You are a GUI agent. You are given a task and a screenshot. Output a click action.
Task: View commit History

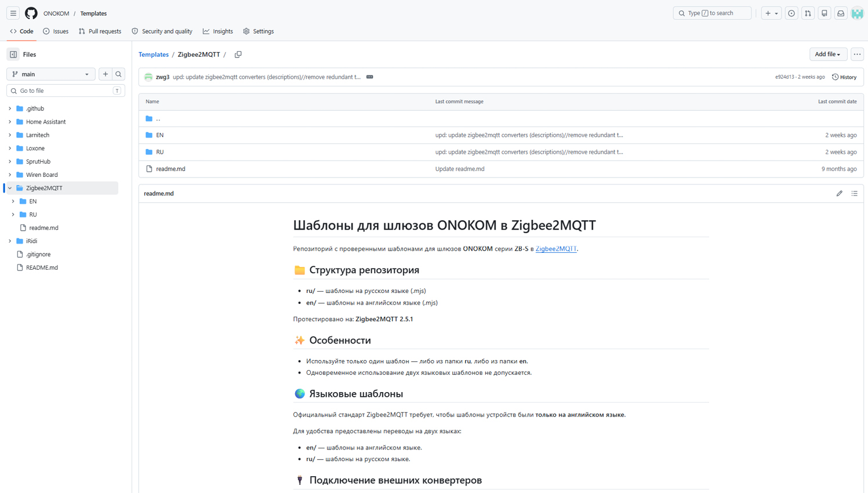point(844,77)
